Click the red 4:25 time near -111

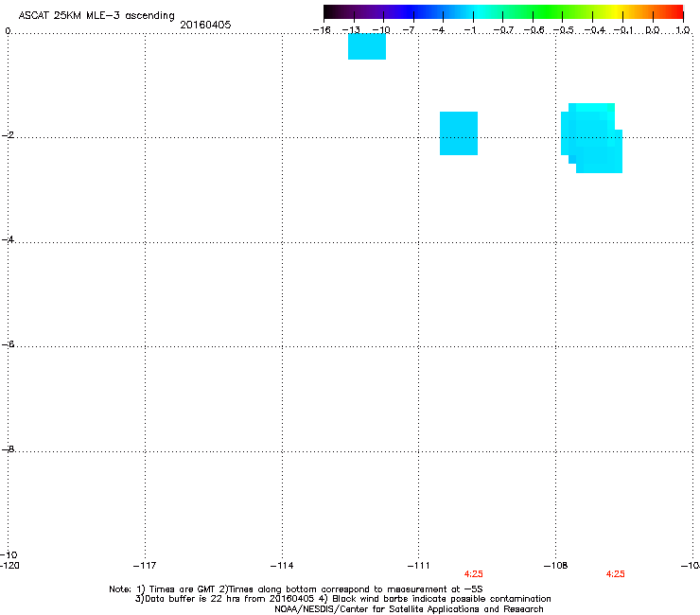click(474, 574)
